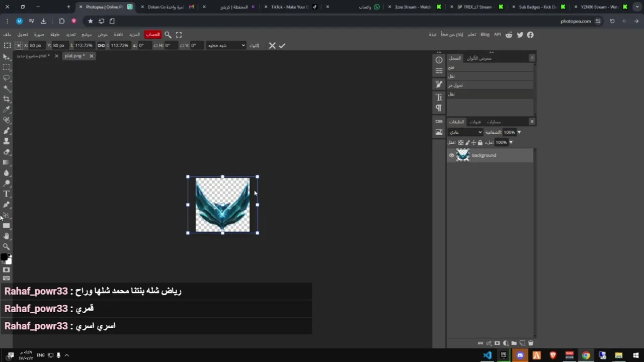Viewport: 644px width, 362px height.
Task: Click the Warp button in options bar
Action: (254, 45)
